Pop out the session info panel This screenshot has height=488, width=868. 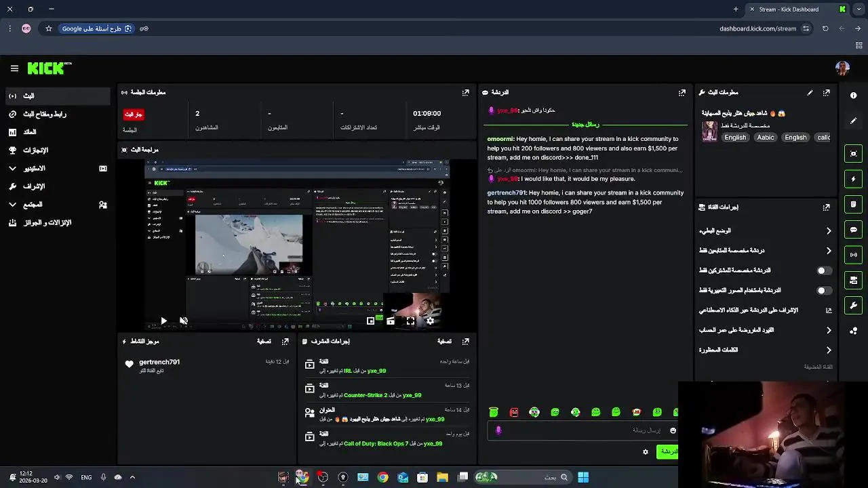pyautogui.click(x=466, y=92)
